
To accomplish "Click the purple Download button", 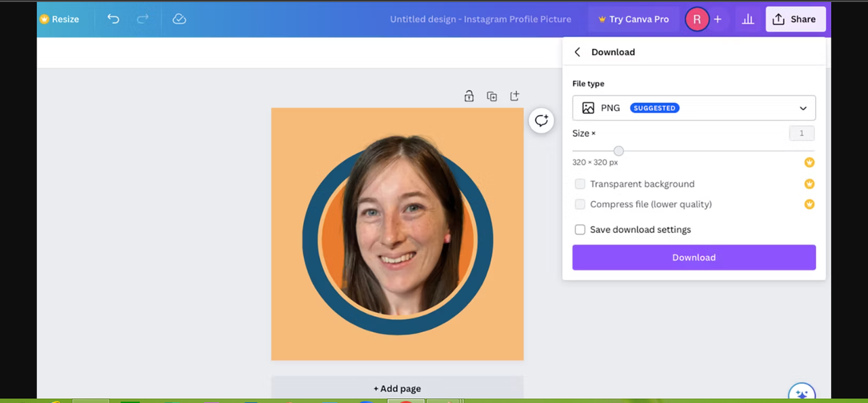I will coord(694,257).
